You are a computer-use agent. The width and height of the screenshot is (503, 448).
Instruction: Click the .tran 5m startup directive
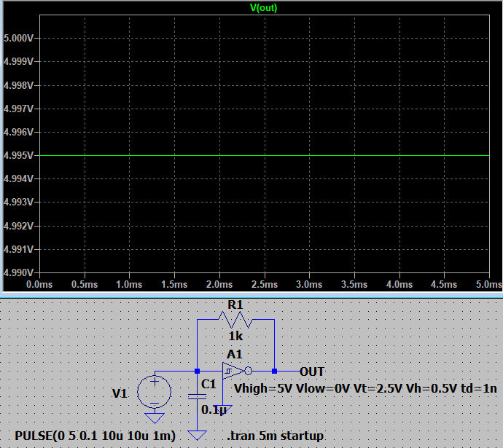[275, 436]
